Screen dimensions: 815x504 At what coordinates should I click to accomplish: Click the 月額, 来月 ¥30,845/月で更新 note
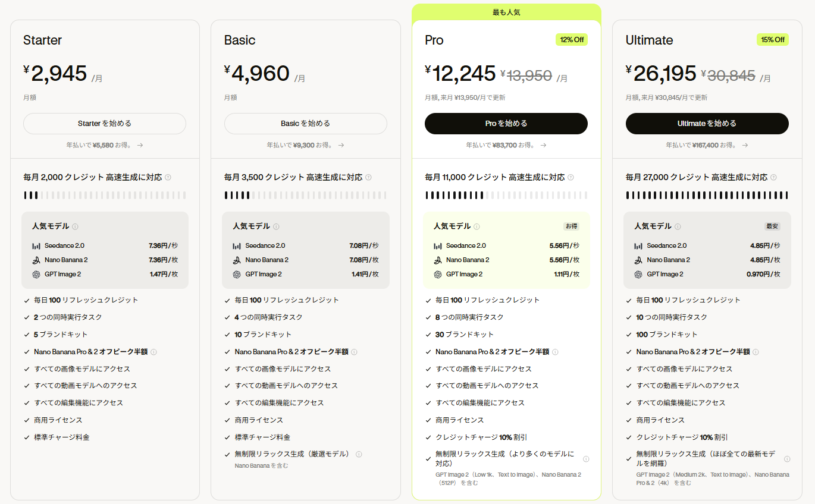pos(666,97)
